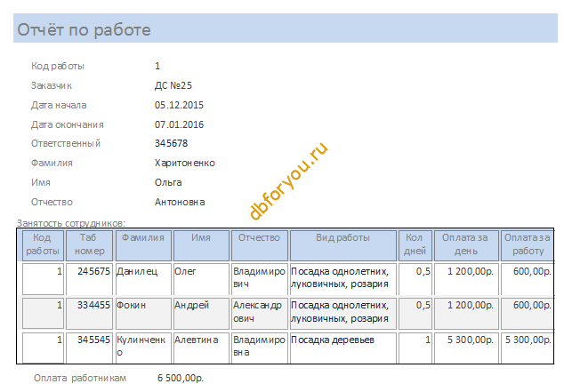Click the 'Имя' column header in table
This screenshot has height=392, width=564.
[201, 245]
